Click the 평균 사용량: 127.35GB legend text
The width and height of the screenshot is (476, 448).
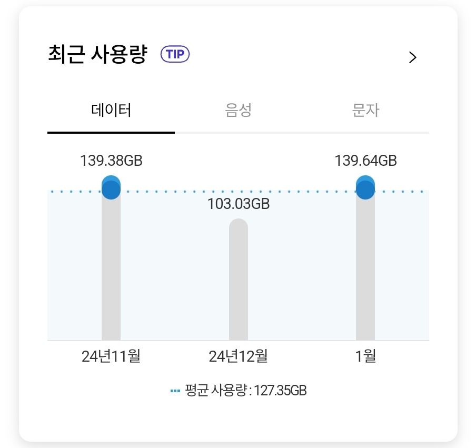[246, 390]
